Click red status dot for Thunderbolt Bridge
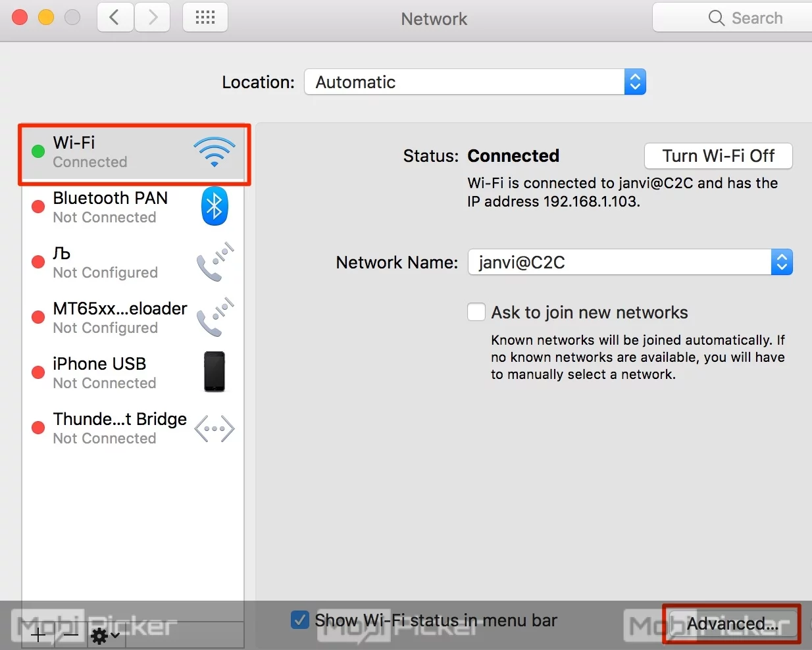The width and height of the screenshot is (812, 650). (x=38, y=428)
